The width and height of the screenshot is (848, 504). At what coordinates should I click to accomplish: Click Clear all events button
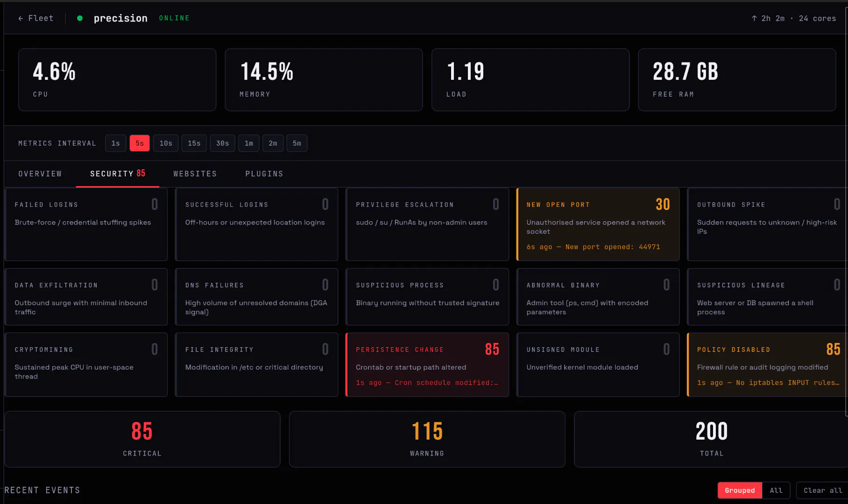pyautogui.click(x=823, y=490)
